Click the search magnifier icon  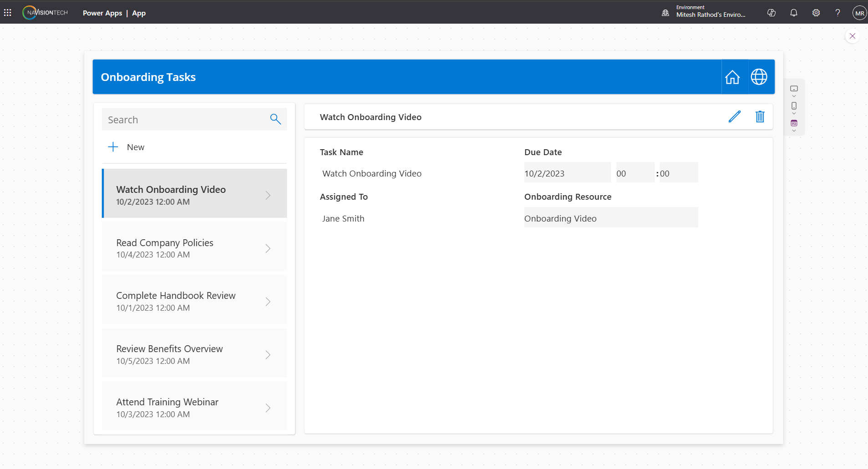click(x=275, y=119)
